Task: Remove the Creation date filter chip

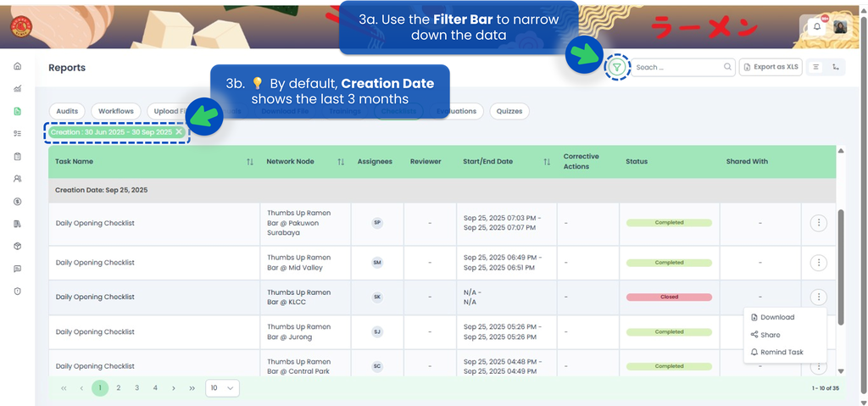Action: [x=178, y=132]
